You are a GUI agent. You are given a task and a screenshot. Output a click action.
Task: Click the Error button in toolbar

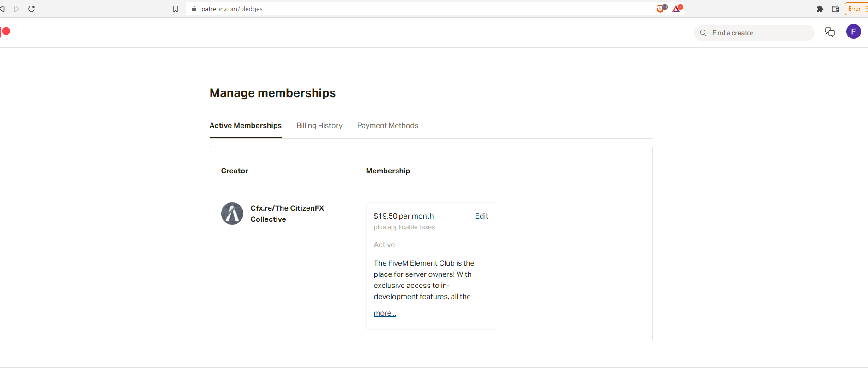pos(856,9)
